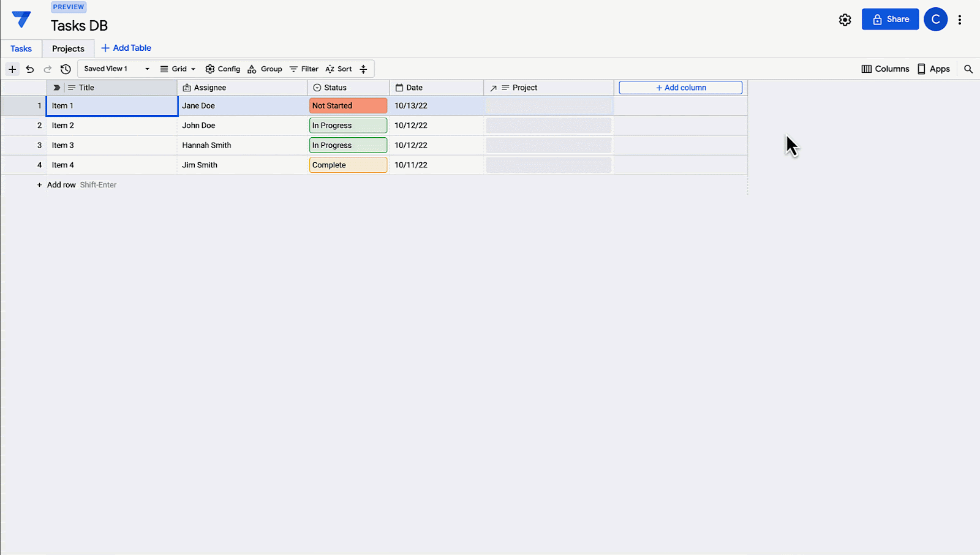
Task: Click the calendar icon in Date header
Action: (x=399, y=88)
